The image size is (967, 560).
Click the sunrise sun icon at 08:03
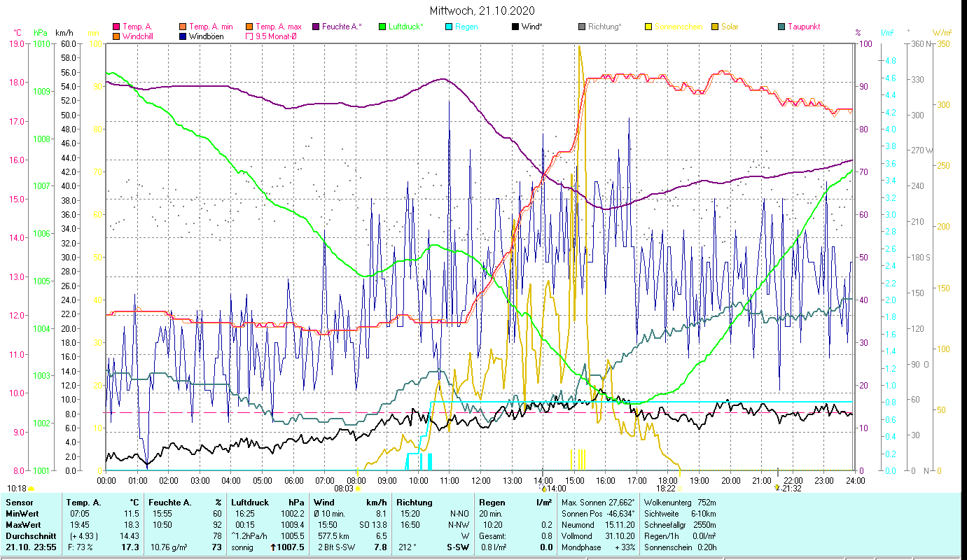click(358, 489)
